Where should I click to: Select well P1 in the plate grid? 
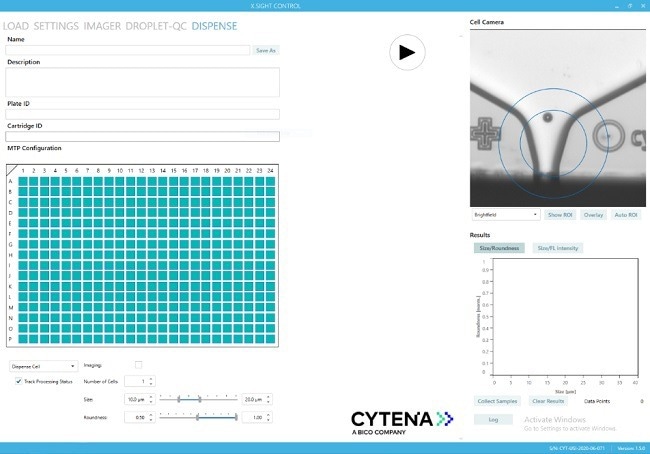[23, 339]
